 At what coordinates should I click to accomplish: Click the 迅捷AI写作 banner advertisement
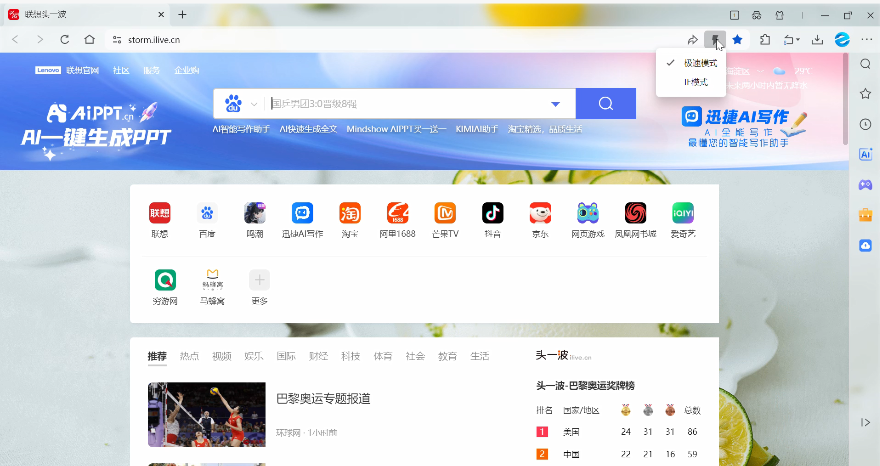pyautogui.click(x=744, y=127)
